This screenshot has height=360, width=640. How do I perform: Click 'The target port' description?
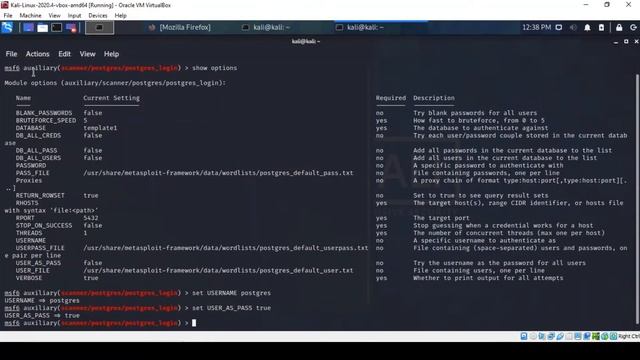441,218
